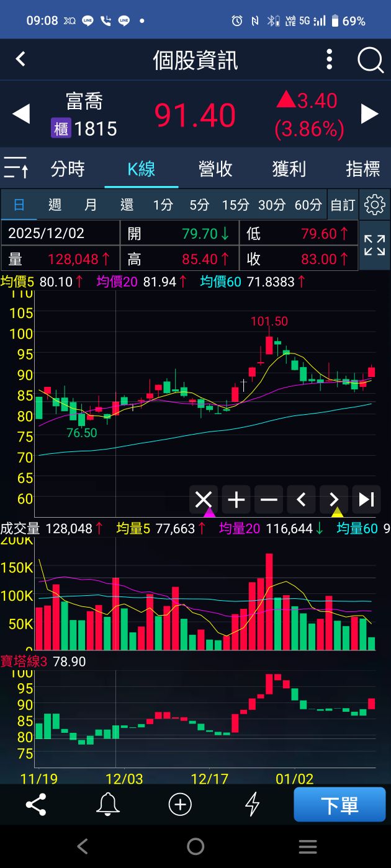The height and width of the screenshot is (868, 391).
Task: Tap 均價20 moving average label
Action: (118, 282)
